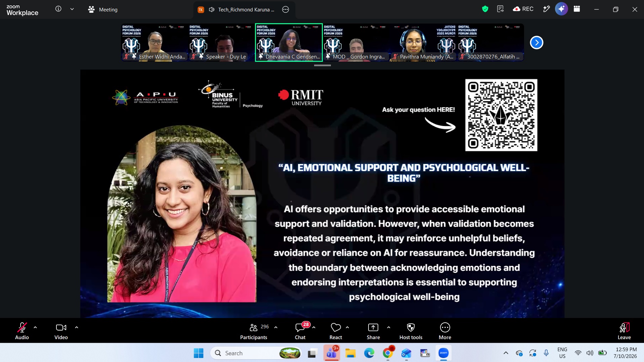Change view layout with grid icon
644x362 pixels.
coord(577,9)
